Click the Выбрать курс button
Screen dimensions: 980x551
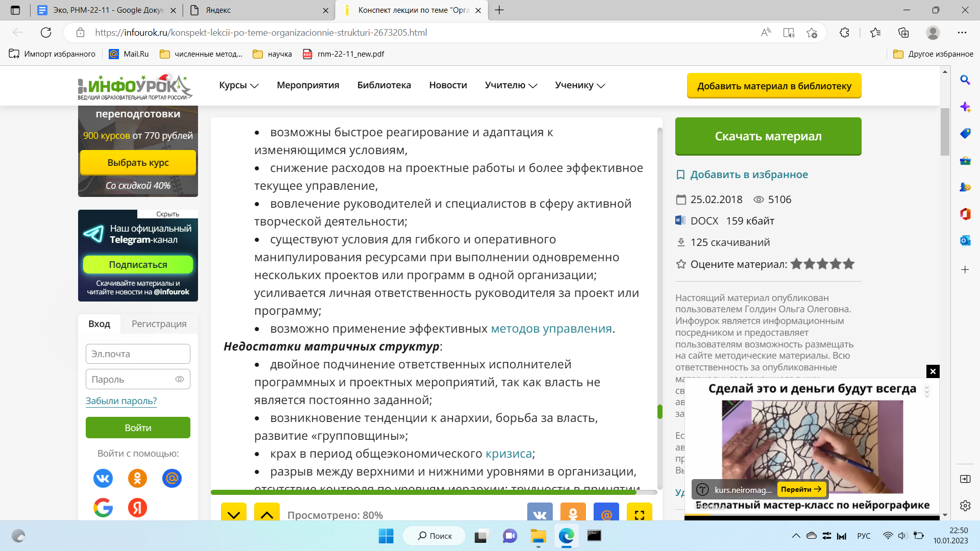[138, 163]
